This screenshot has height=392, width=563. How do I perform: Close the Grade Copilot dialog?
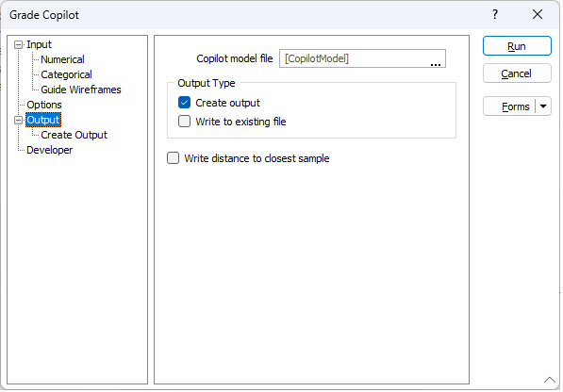coord(538,15)
